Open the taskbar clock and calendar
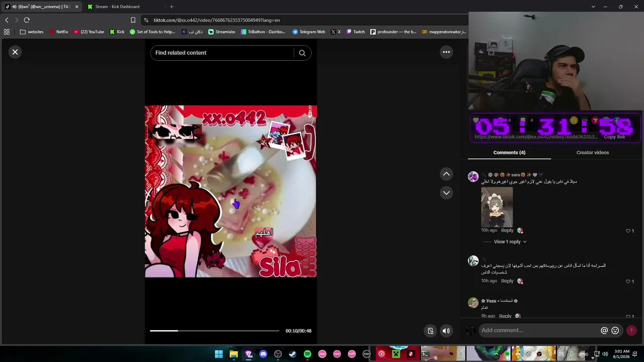 [622, 354]
